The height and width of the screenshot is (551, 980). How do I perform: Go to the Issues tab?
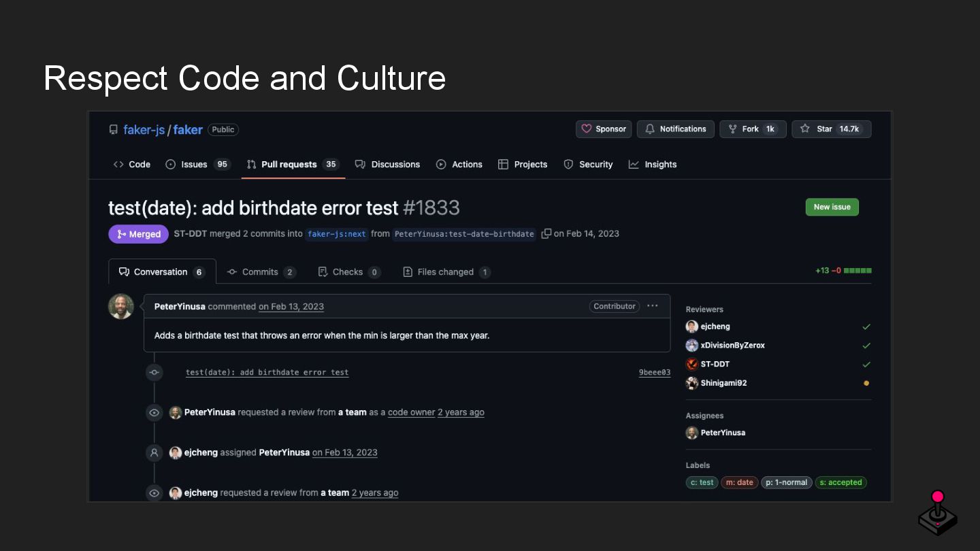[x=198, y=164]
